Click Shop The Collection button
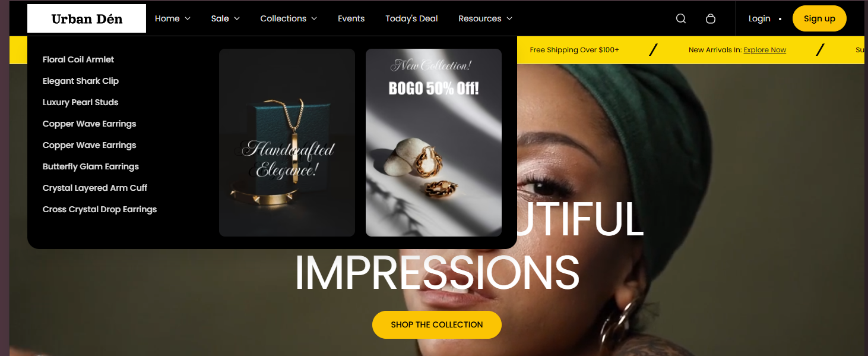Viewport: 868px width, 356px height. 437,325
